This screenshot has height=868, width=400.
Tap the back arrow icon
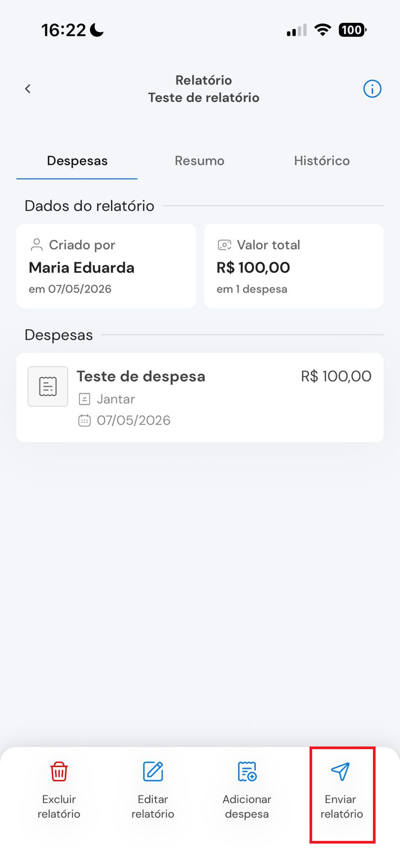pos(28,88)
